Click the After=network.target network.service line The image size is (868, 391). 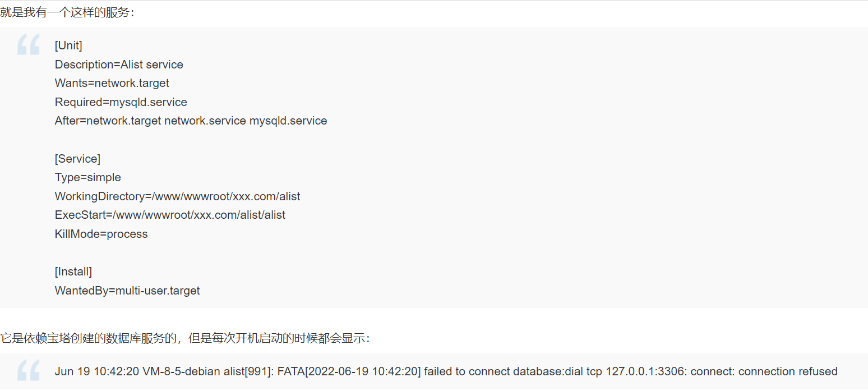coord(191,121)
